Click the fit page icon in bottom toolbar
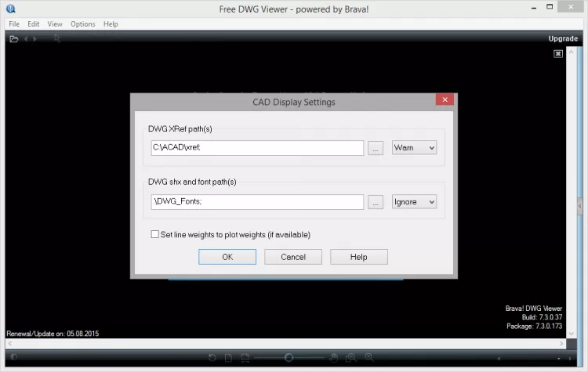Screen dimensions: 588x372 pyautogui.click(x=228, y=358)
